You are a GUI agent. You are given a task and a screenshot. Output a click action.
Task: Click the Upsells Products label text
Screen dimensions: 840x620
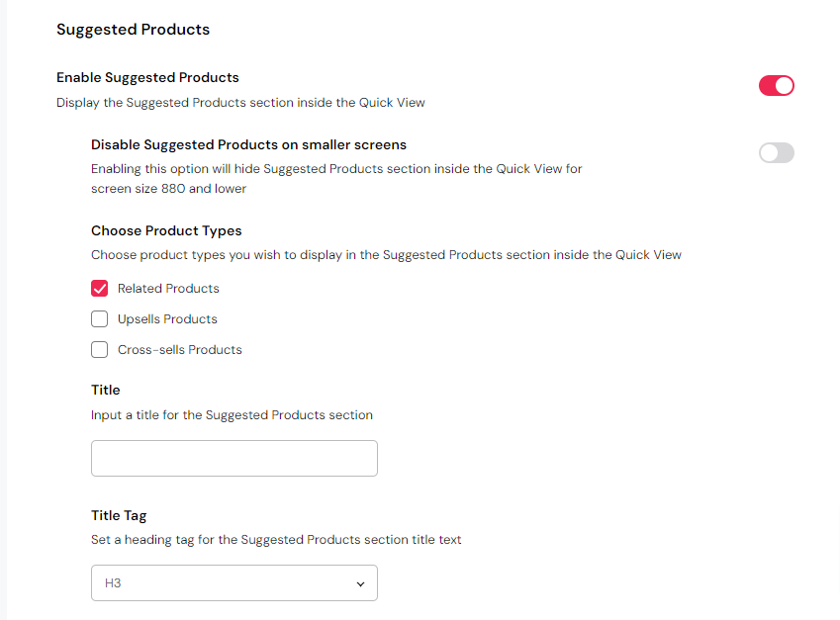click(167, 319)
